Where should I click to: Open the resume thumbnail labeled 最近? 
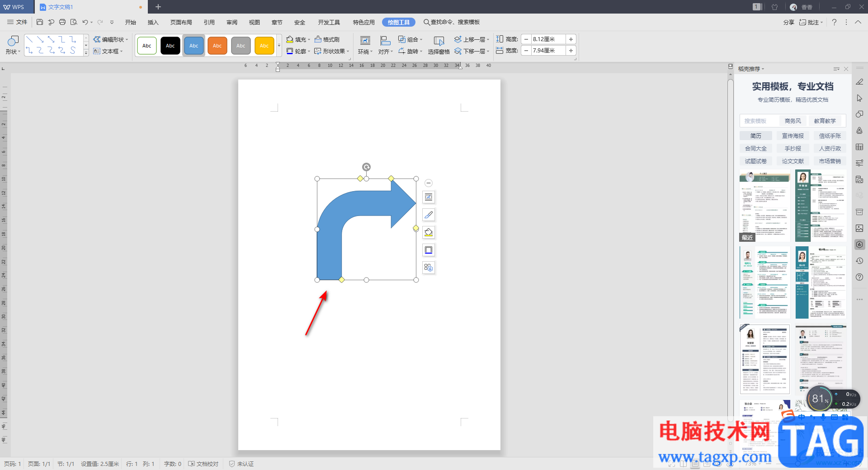[765, 206]
